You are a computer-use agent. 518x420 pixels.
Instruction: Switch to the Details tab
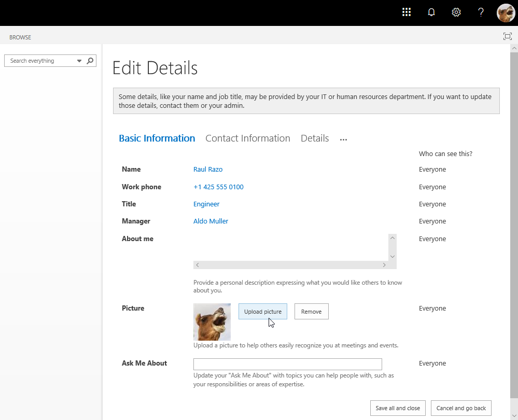(315, 138)
